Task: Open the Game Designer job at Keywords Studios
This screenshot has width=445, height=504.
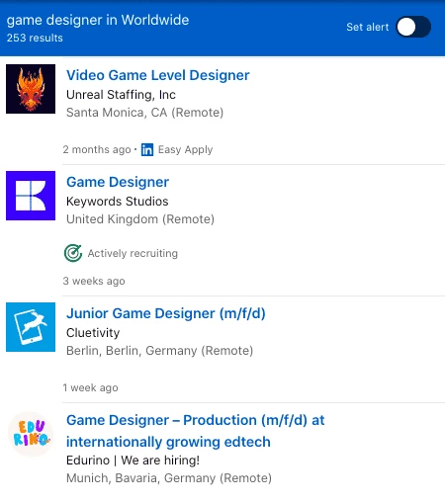Action: click(118, 182)
